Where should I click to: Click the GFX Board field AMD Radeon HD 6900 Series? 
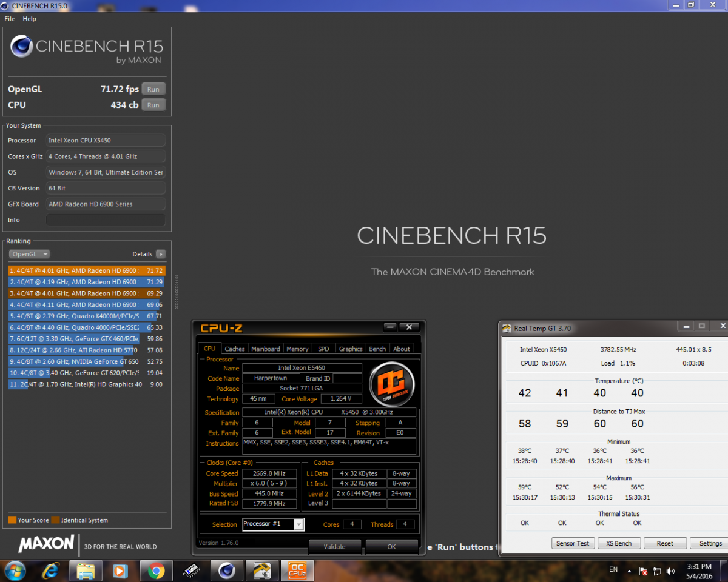(106, 204)
